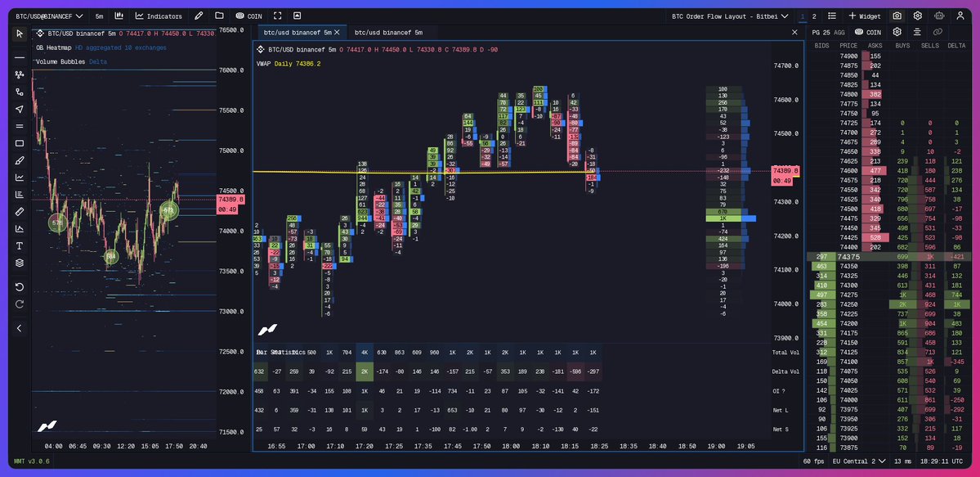This screenshot has width=980, height=477.
Task: Click the 18:29:11 UTC clock
Action: tap(942, 461)
